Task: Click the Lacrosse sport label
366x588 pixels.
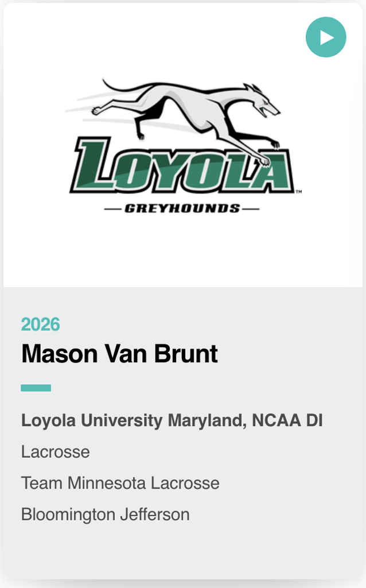Action: click(x=55, y=452)
